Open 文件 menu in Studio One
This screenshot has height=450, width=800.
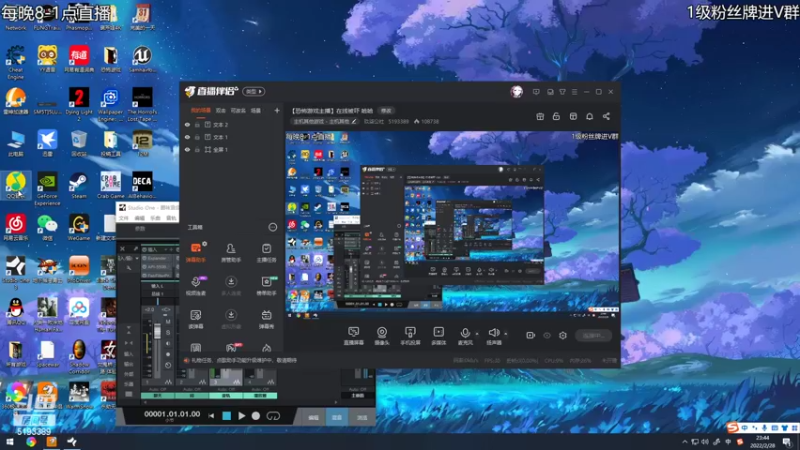(x=123, y=218)
